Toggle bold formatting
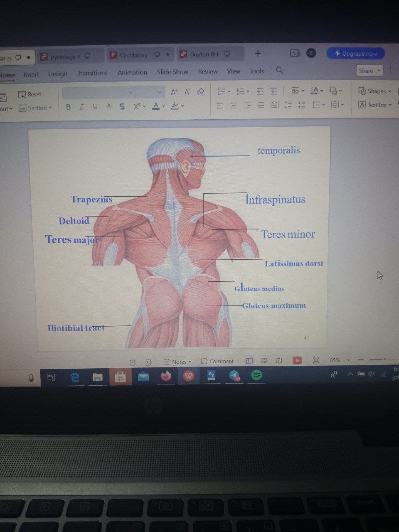 click(x=69, y=107)
